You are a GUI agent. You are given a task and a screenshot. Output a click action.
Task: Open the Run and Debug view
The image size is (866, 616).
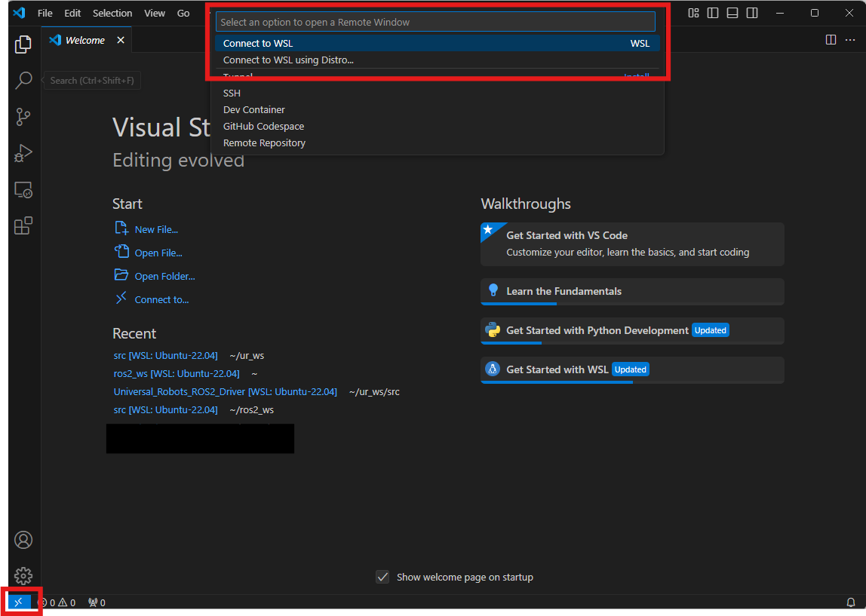[x=23, y=153]
